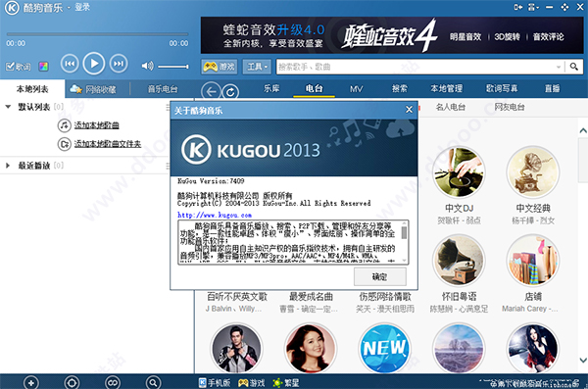Expand the 最近播放 list
The width and height of the screenshot is (588, 389).
8,166
